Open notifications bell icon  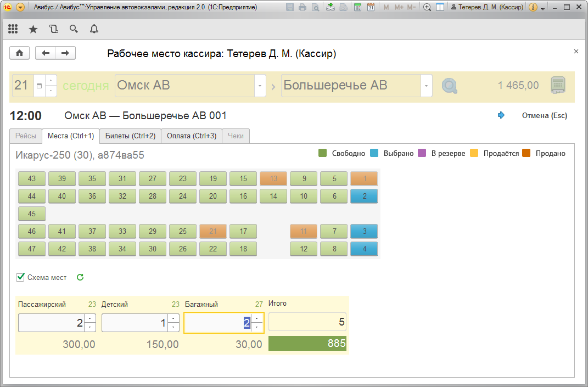(94, 29)
